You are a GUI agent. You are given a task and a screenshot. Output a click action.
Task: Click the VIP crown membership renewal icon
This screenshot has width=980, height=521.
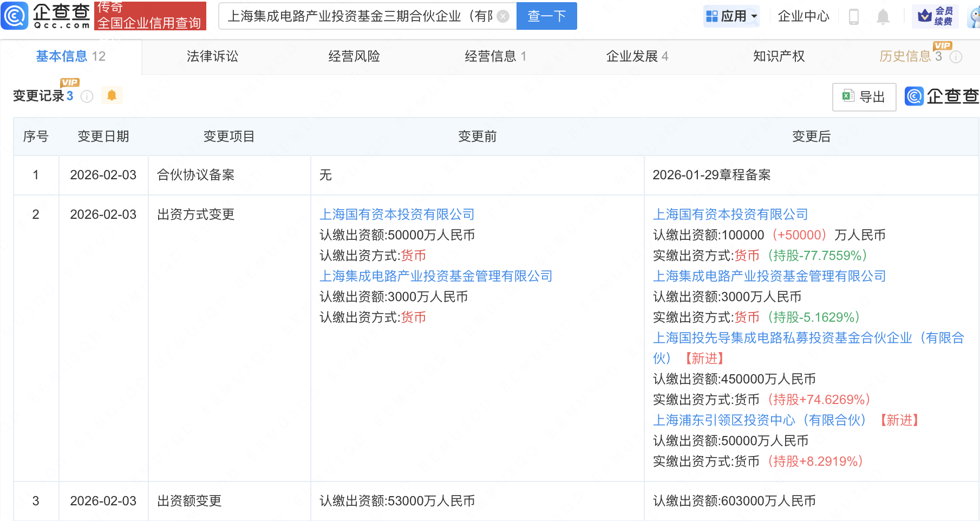click(935, 16)
